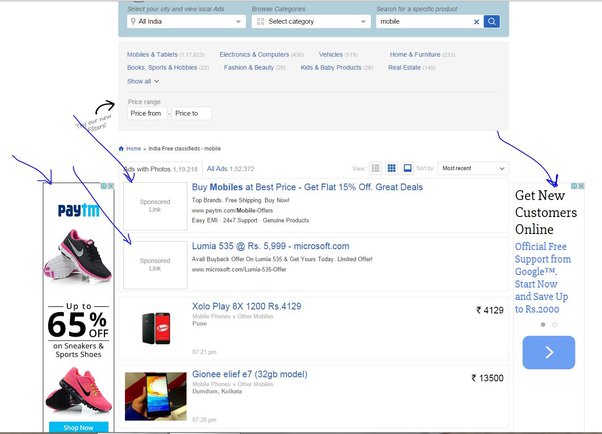Click the Home breadcrumb house icon
602x434 pixels.
tap(121, 149)
